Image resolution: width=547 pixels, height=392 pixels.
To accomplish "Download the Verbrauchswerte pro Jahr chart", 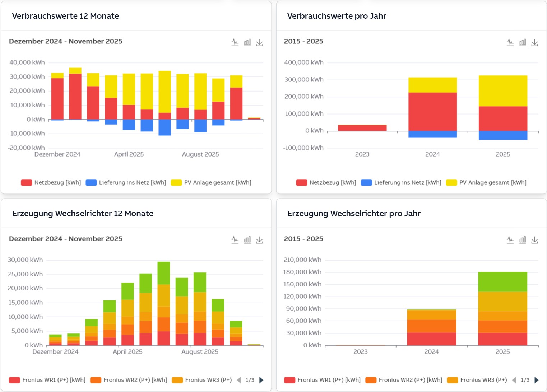I will pos(534,43).
